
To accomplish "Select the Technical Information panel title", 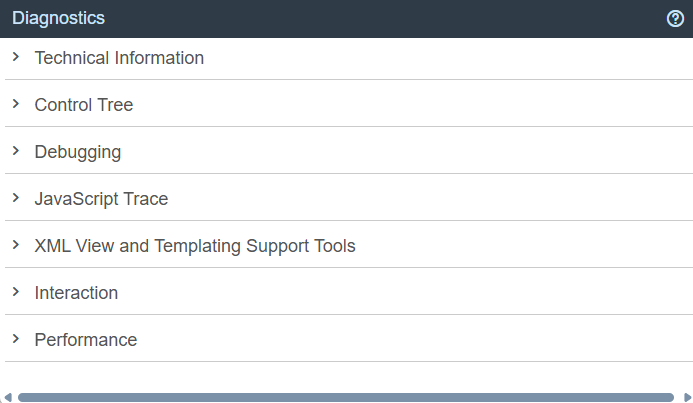I will click(x=119, y=58).
